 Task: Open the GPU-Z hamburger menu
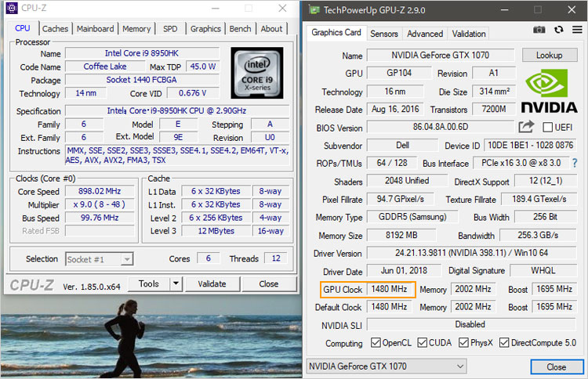pyautogui.click(x=577, y=30)
